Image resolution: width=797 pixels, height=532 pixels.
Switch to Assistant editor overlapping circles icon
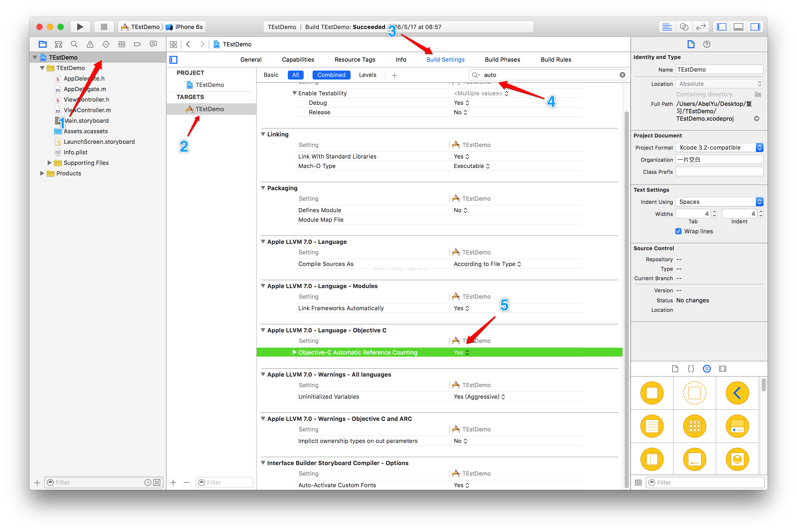click(684, 27)
